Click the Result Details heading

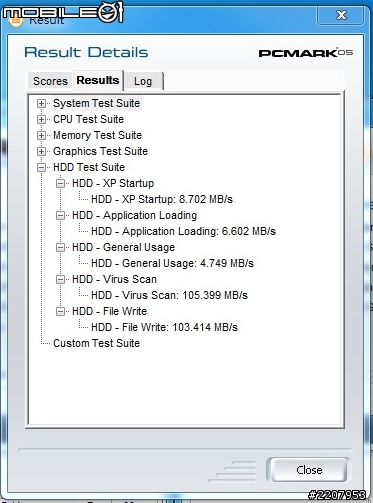point(86,52)
